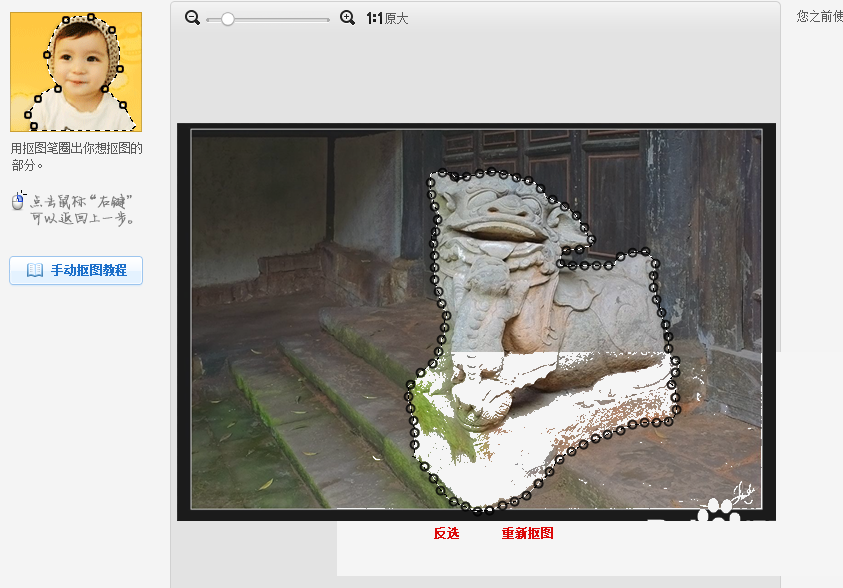Viewport: 843px width, 588px height.
Task: Click the mouse icon beside right-click hint
Action: point(18,200)
